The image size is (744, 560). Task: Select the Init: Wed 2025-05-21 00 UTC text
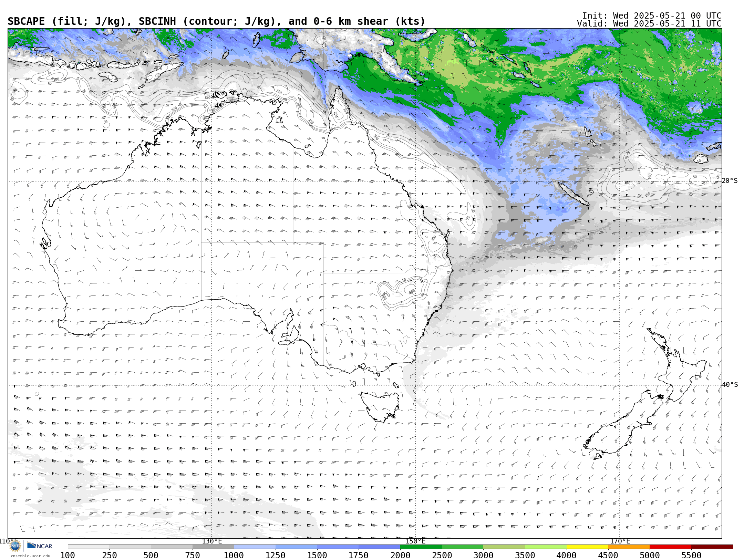pos(652,16)
